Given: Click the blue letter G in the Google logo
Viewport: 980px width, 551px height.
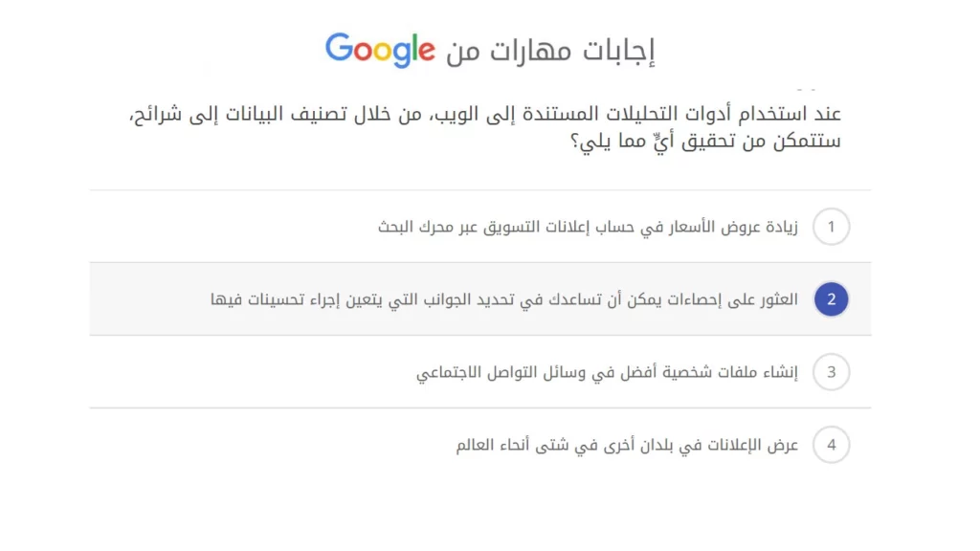Looking at the screenshot, I should (x=340, y=48).
